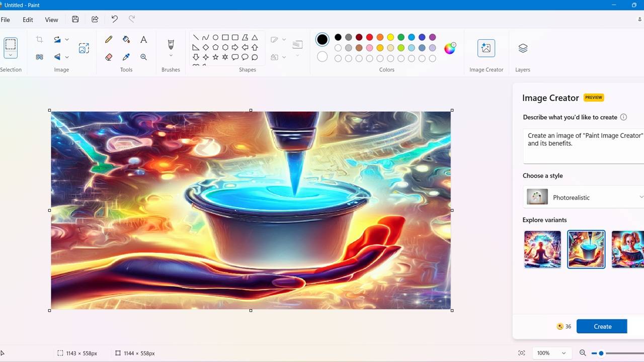The height and width of the screenshot is (362, 644).
Task: Select the Fill with color tool
Action: click(x=126, y=39)
